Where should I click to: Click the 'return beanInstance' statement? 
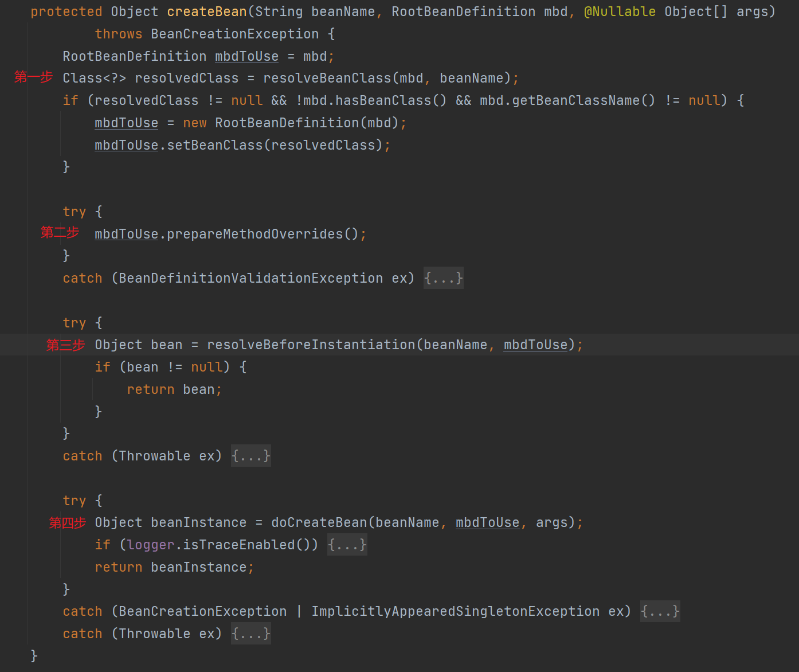174,568
